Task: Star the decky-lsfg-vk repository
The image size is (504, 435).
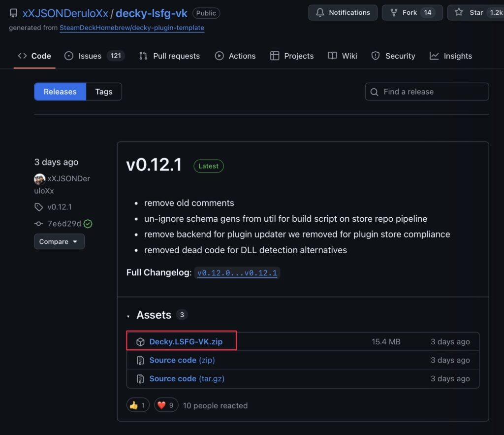Action: [x=475, y=13]
